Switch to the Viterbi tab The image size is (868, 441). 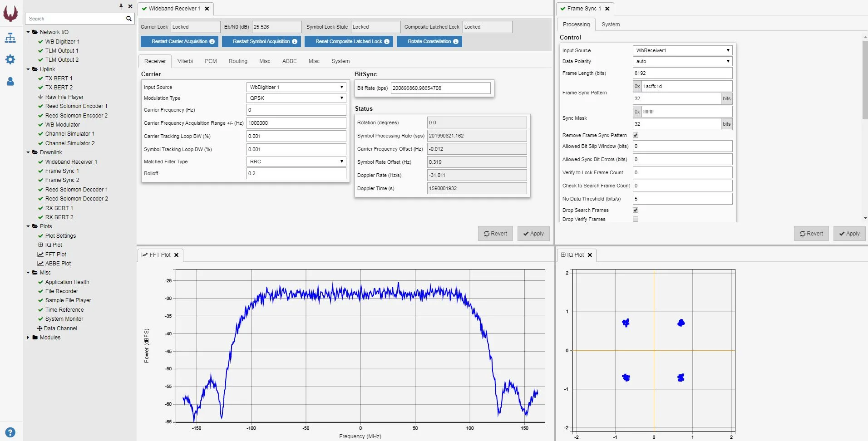pos(185,61)
